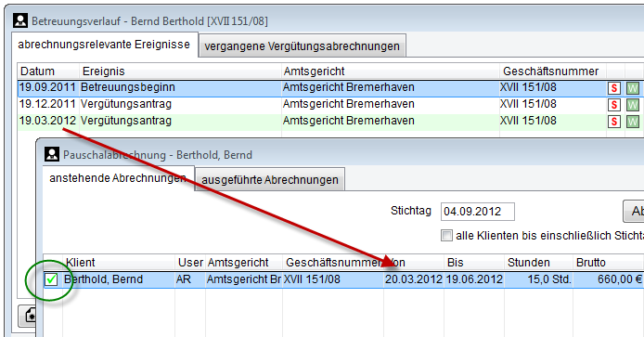
Task: Click the '20.03.2012' Von cell
Action: pos(414,279)
